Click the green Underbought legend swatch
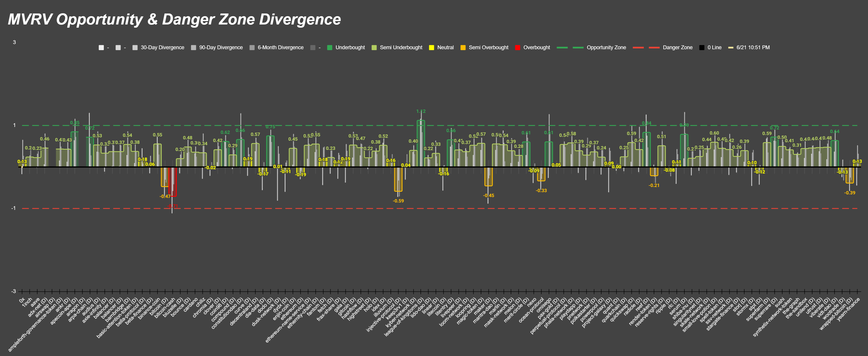 click(330, 47)
